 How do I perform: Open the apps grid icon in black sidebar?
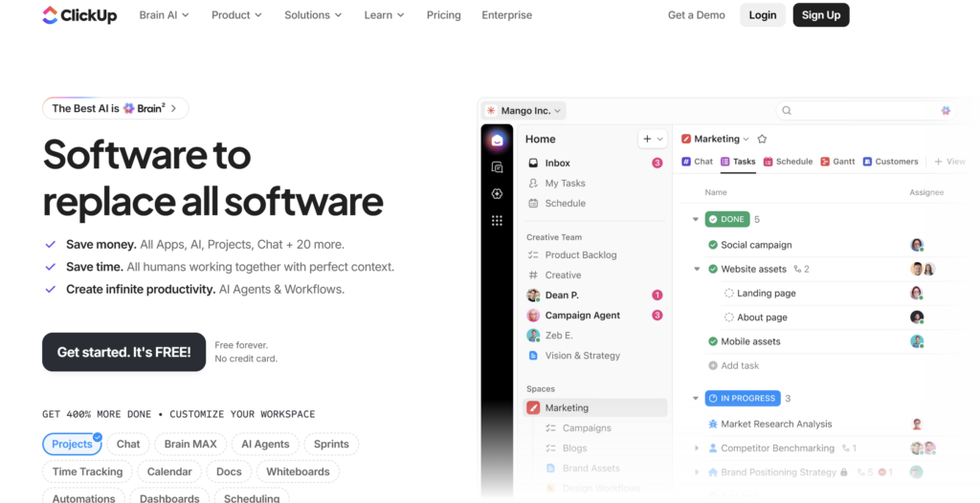pos(497,221)
